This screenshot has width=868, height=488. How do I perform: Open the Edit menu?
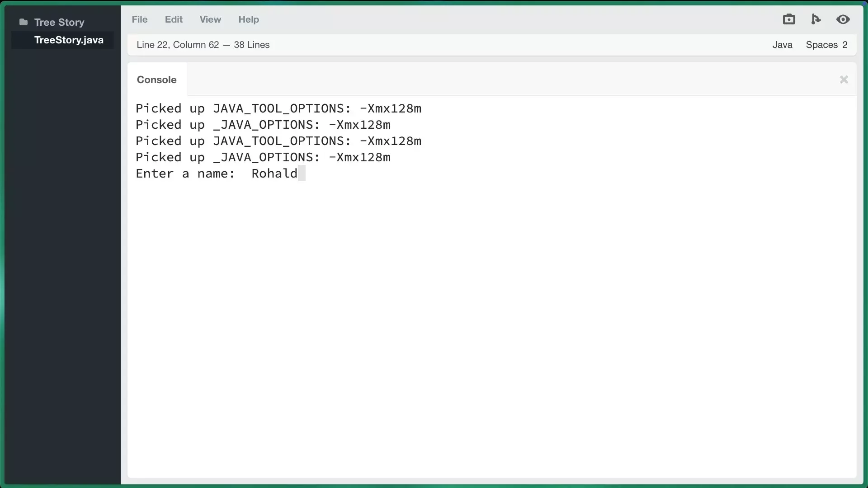tap(173, 19)
